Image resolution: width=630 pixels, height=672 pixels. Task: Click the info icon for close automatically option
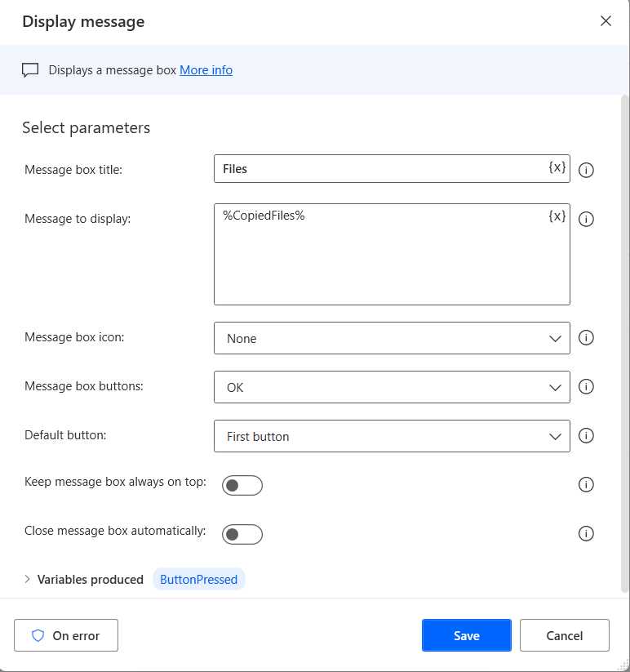(x=586, y=533)
